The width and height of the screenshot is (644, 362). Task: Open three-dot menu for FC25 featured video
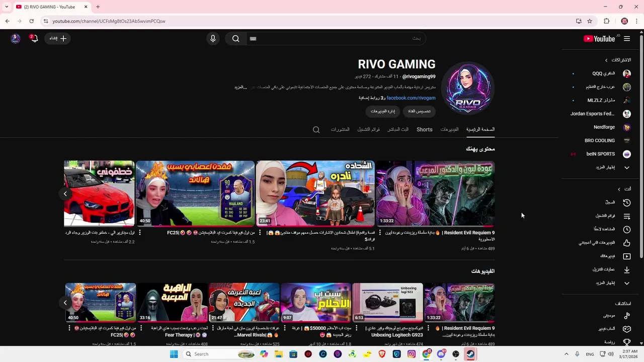140,233
